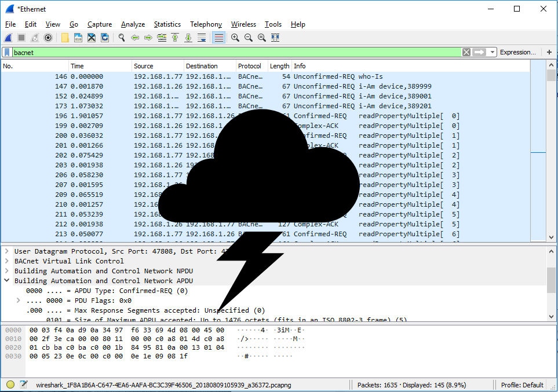Jump to the first packet
Screen dimensions: 558x392
pyautogui.click(x=175, y=38)
